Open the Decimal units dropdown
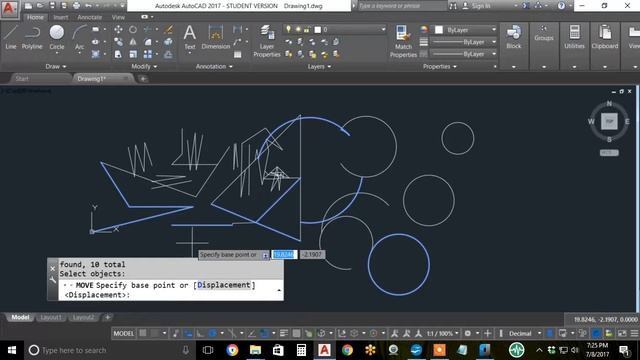 coord(539,333)
